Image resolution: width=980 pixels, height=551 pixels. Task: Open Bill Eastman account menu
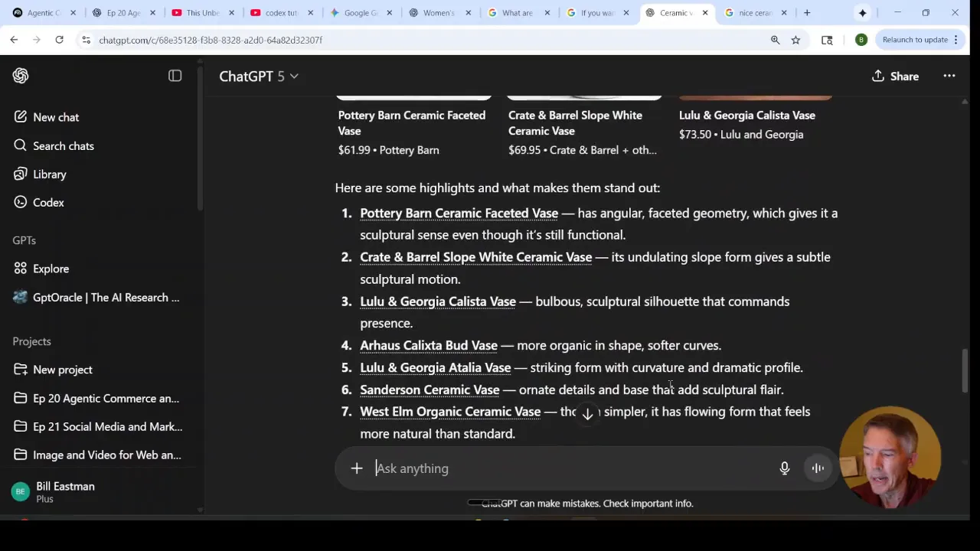point(65,492)
